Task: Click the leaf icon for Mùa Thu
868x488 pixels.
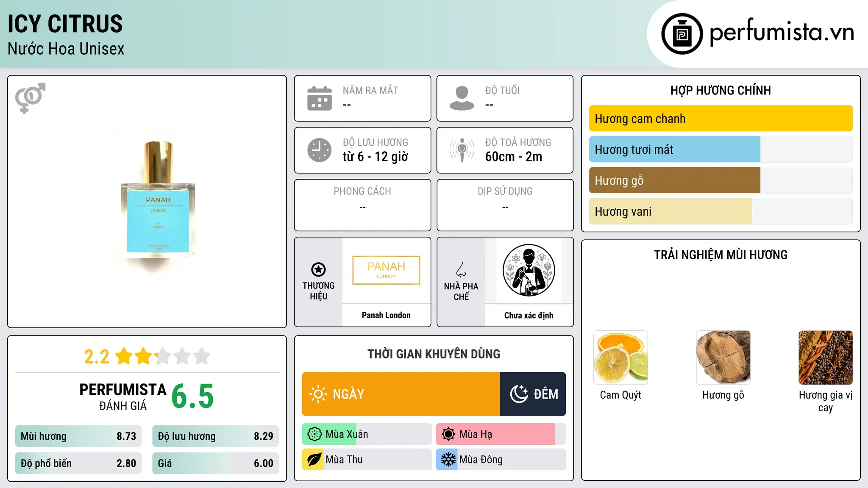Action: [314, 460]
